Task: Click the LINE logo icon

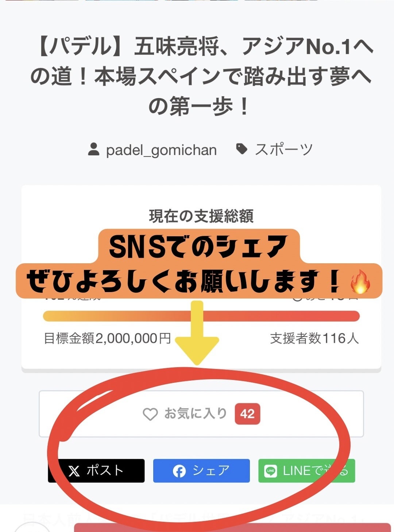Action: [270, 471]
